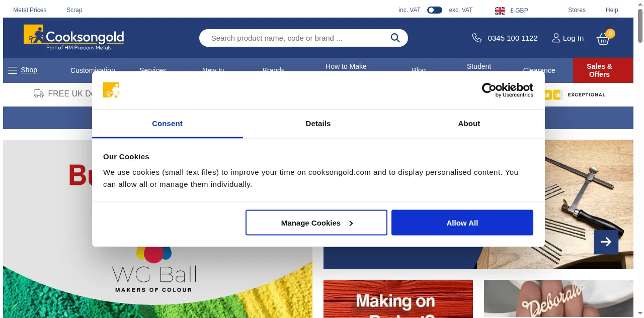The height and width of the screenshot is (318, 644).
Task: Open the Manage Cookies options
Action: 316,223
